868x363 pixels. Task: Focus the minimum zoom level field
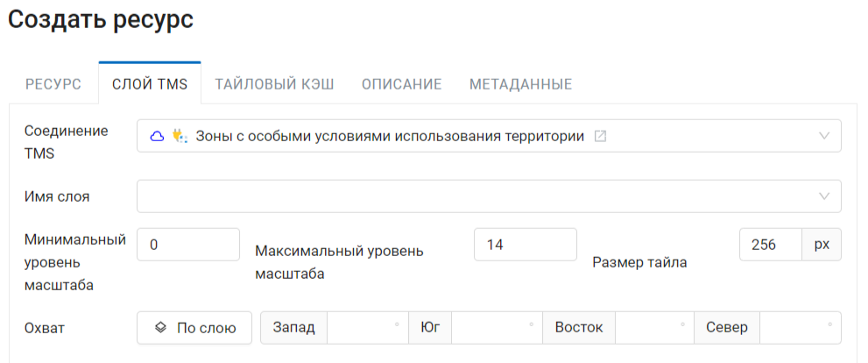tap(188, 245)
